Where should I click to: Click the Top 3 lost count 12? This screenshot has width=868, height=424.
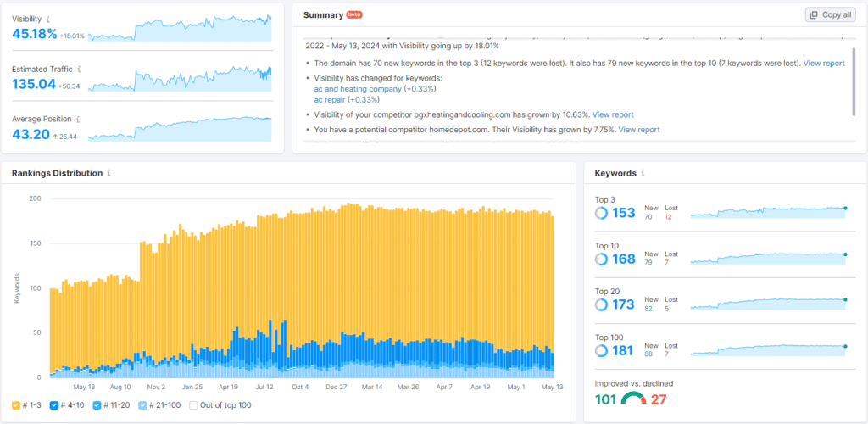[x=668, y=217]
